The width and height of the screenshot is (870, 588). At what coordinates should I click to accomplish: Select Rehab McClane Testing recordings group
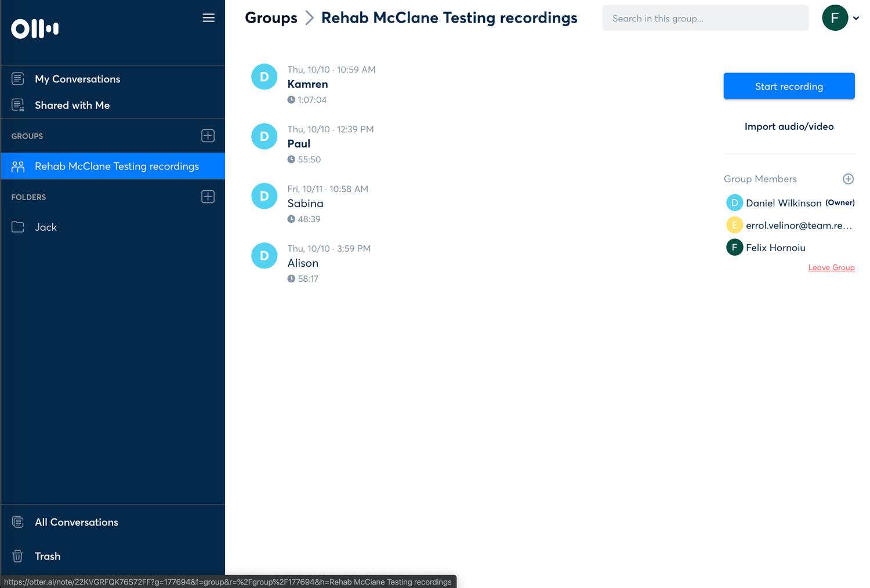pyautogui.click(x=113, y=166)
